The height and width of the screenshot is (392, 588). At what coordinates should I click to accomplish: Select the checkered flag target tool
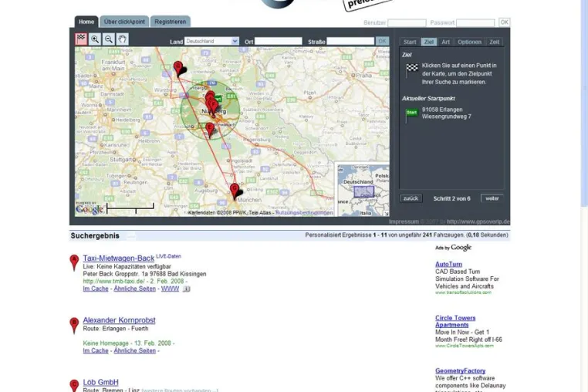(x=81, y=39)
